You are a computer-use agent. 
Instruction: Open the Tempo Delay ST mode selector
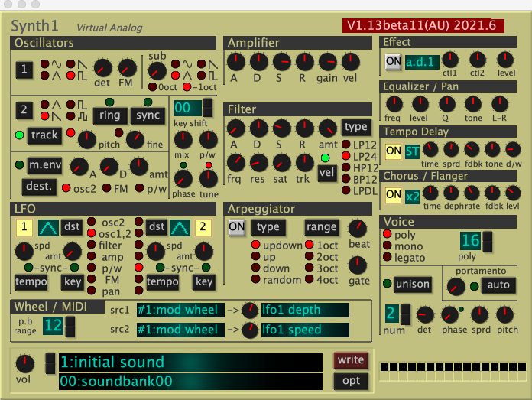click(x=412, y=151)
